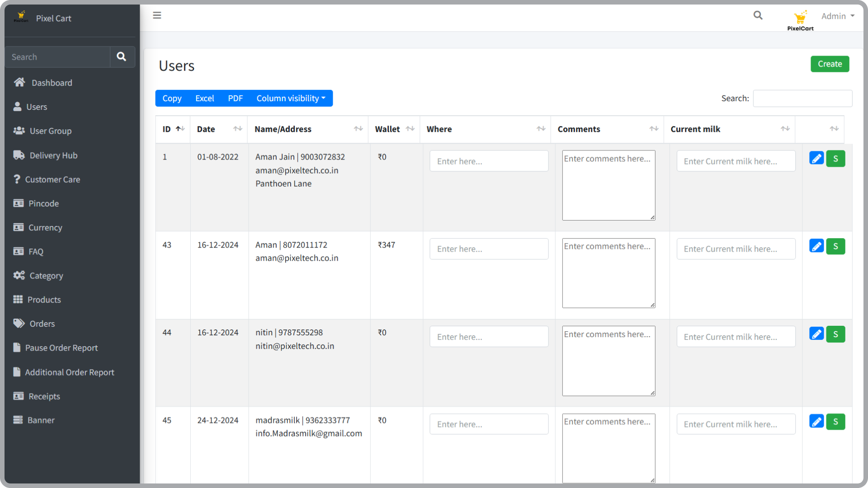This screenshot has height=488, width=868.
Task: Sort table by ID column
Action: 173,129
